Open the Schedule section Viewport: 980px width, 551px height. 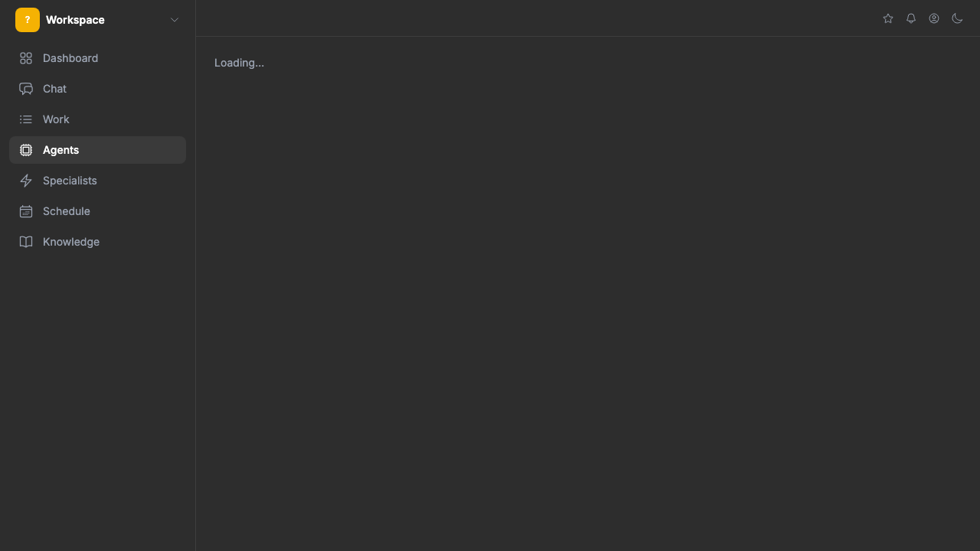pyautogui.click(x=97, y=211)
